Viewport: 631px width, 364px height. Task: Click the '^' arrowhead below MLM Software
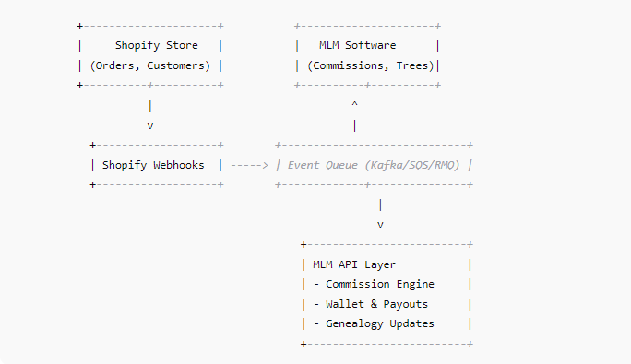pos(354,104)
